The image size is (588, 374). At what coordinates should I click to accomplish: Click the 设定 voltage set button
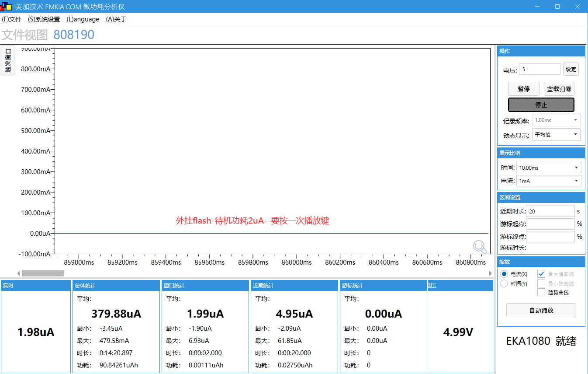(571, 69)
